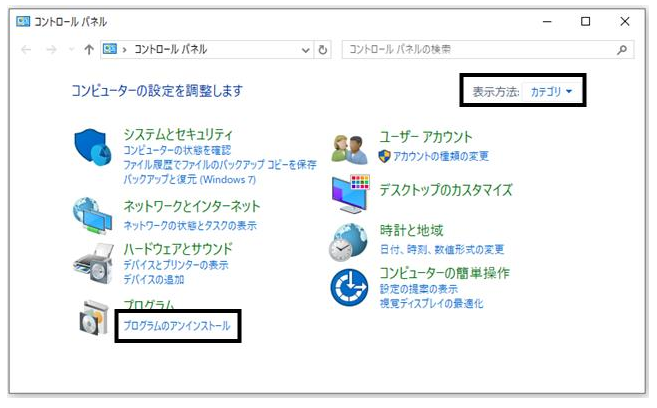The image size is (657, 408).
Task: Open ネットワークとインターネット category
Action: click(191, 206)
